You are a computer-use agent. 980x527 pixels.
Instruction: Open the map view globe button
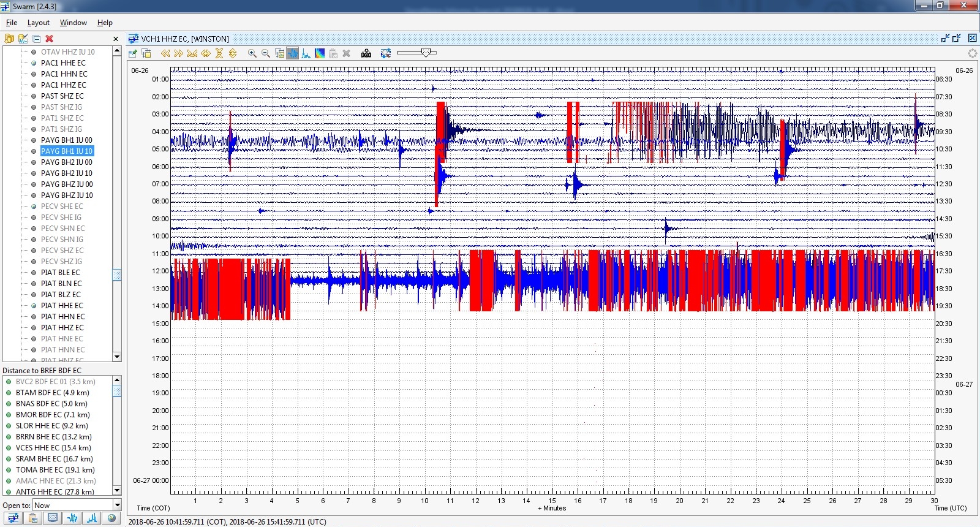111,518
